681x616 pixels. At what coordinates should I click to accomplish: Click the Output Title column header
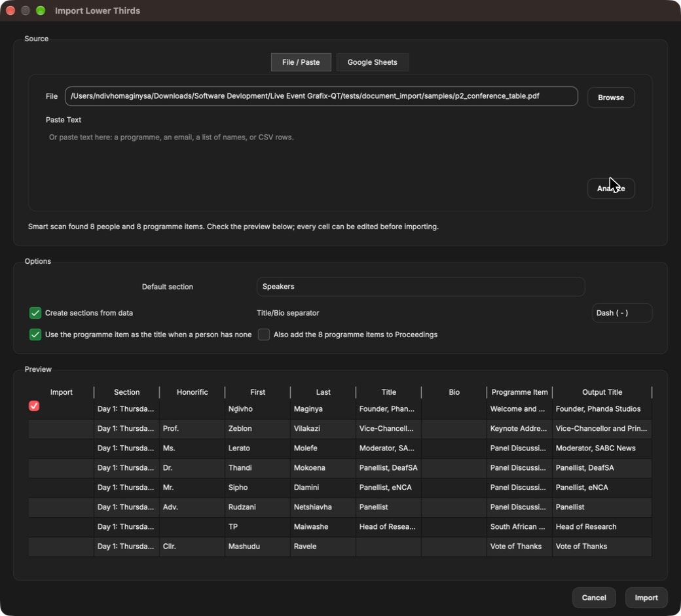coord(602,392)
